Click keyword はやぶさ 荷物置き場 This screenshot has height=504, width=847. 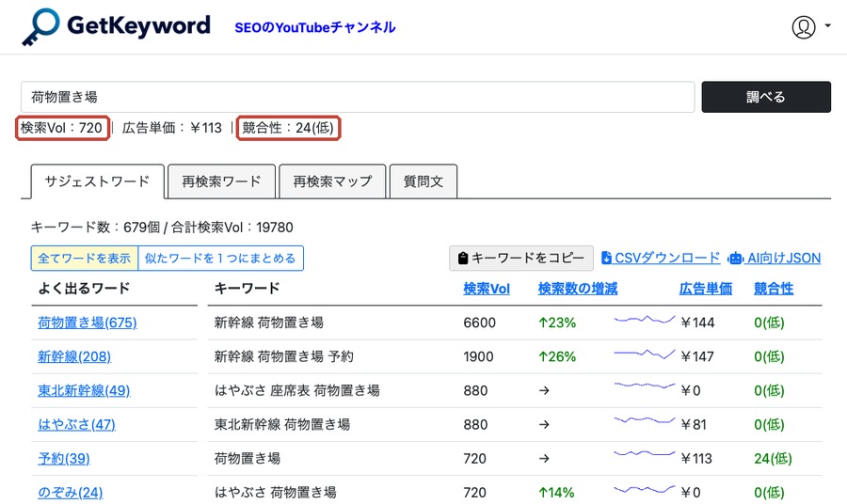pos(276,493)
